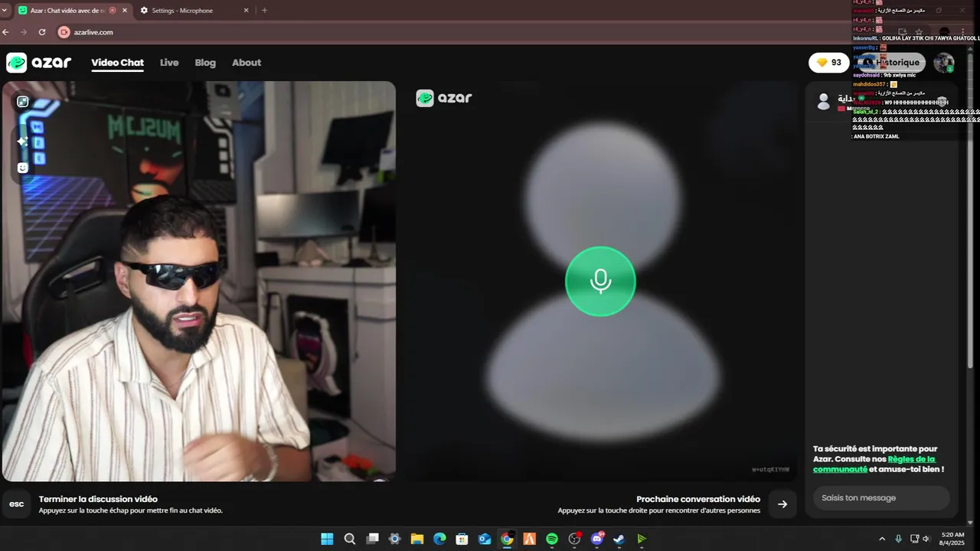Expand the tab search dropdown
Screen dimensions: 980x551
tap(6, 10)
